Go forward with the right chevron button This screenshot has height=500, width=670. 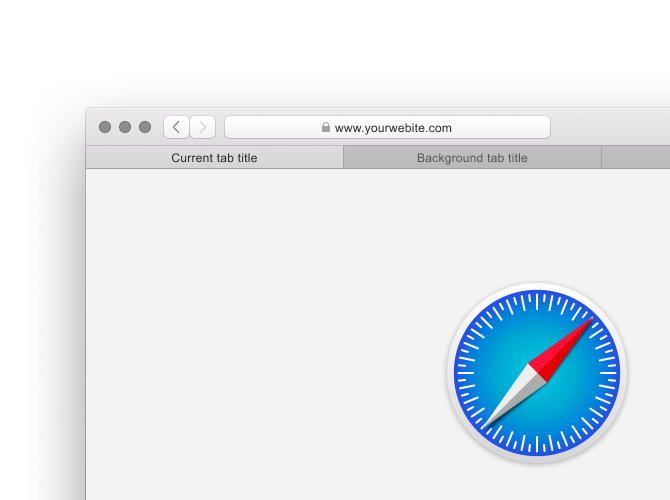click(203, 127)
